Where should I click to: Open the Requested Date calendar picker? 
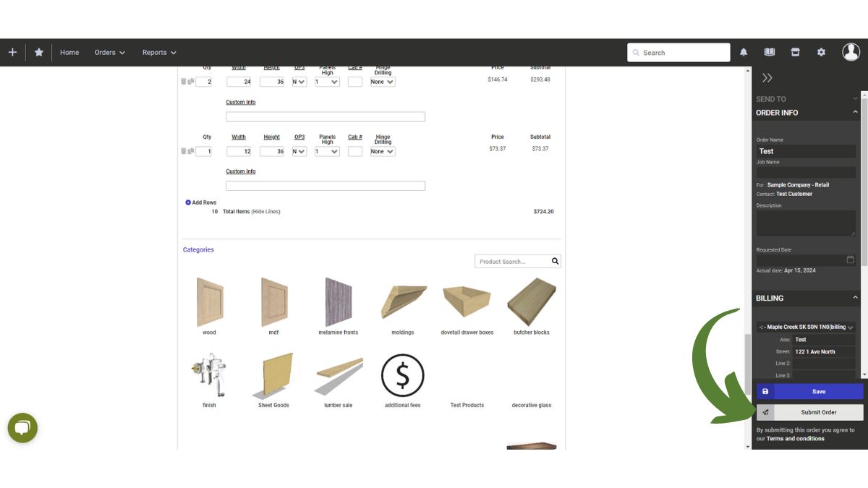[x=850, y=260]
